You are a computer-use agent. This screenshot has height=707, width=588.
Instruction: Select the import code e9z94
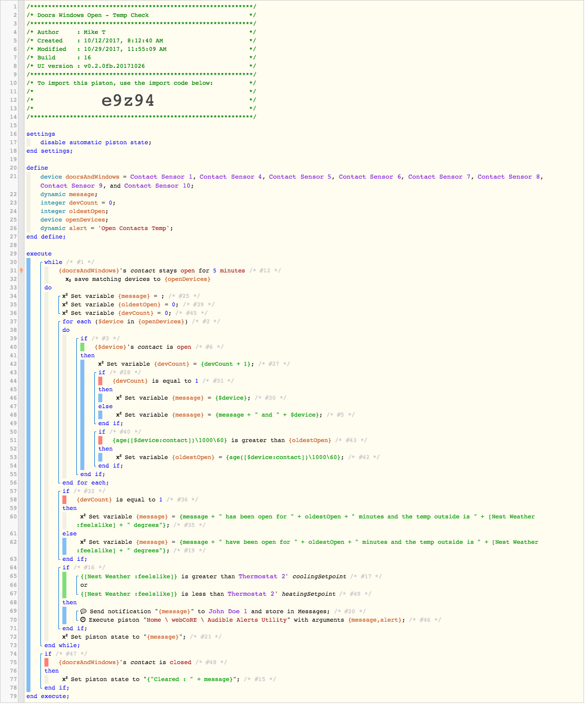(x=128, y=100)
